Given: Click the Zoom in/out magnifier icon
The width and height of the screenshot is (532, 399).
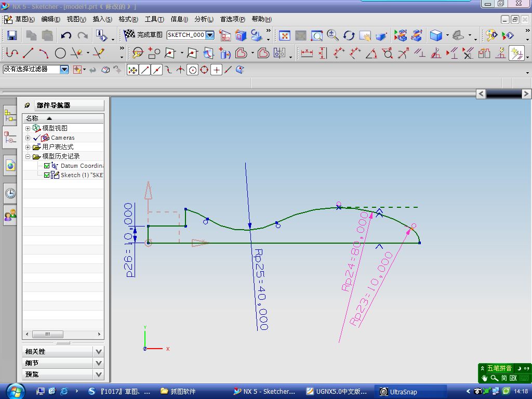Looking at the screenshot, I should (x=333, y=35).
